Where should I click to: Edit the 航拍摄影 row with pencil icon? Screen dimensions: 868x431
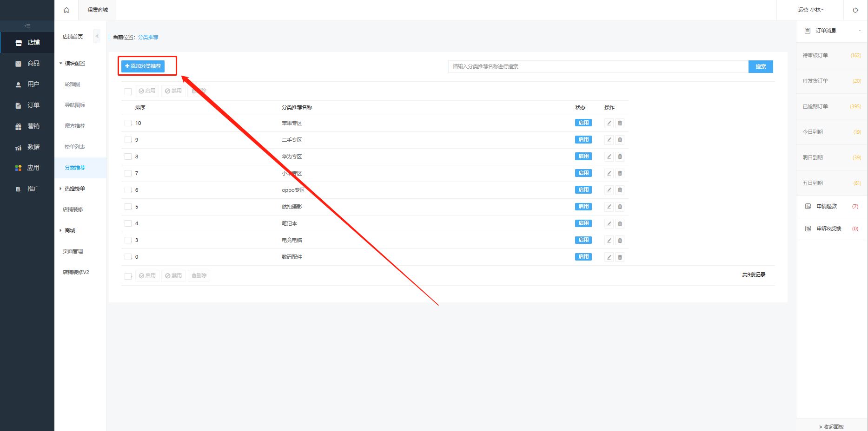coord(609,207)
